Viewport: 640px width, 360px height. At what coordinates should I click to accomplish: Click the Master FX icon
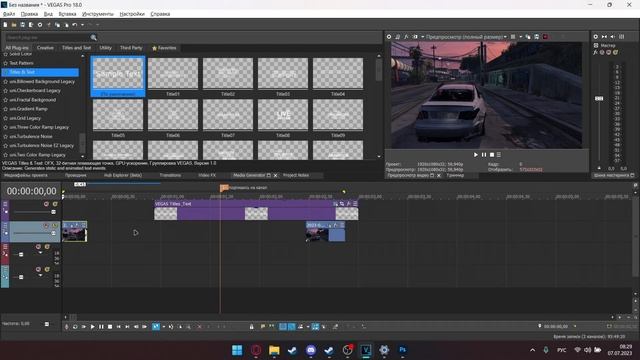[596, 52]
